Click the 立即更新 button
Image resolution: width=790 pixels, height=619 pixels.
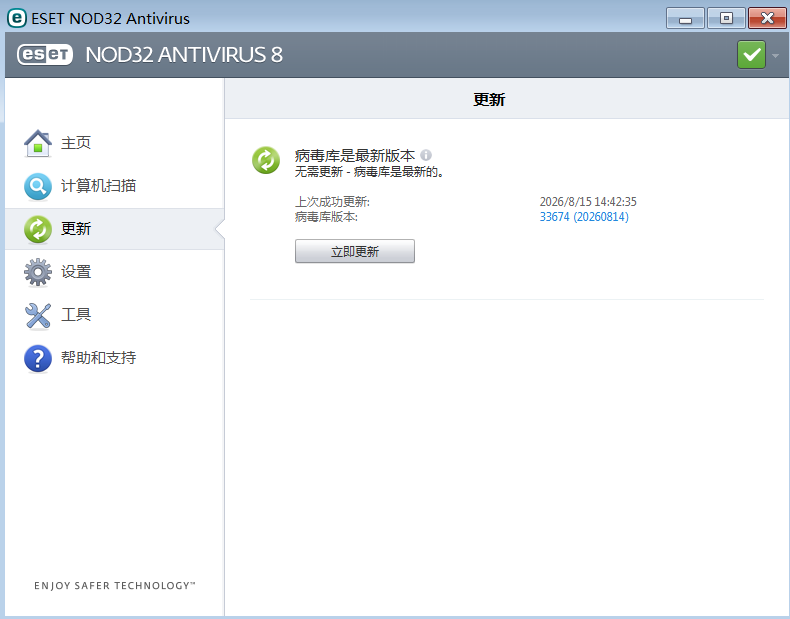click(355, 251)
